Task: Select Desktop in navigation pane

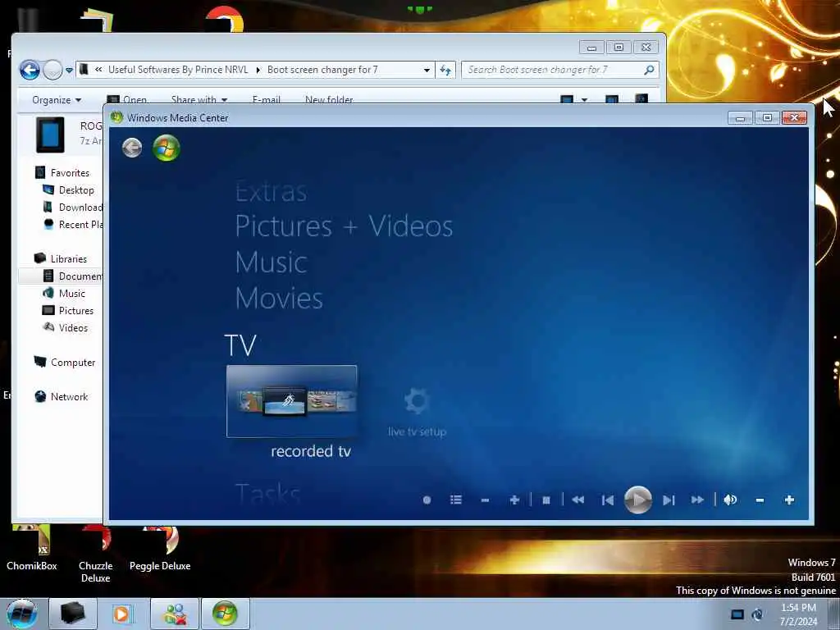Action: 76,190
